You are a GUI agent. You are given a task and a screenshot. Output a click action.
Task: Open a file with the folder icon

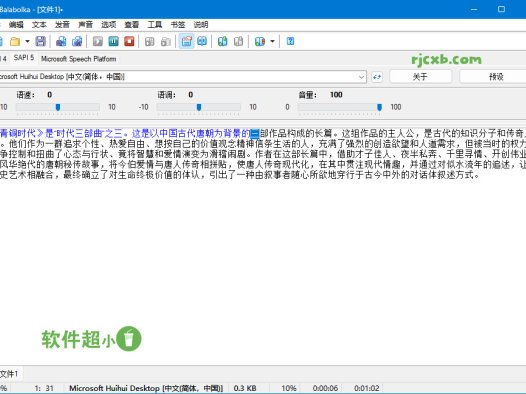15,42
